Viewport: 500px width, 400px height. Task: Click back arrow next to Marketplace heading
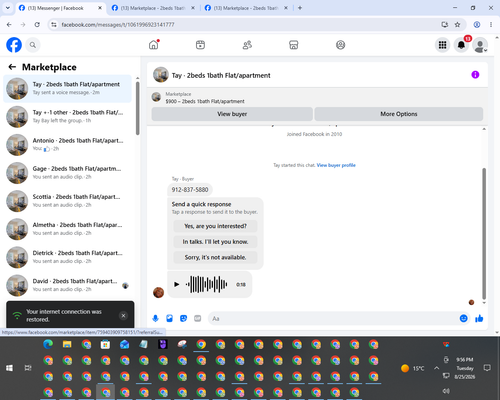pos(12,67)
